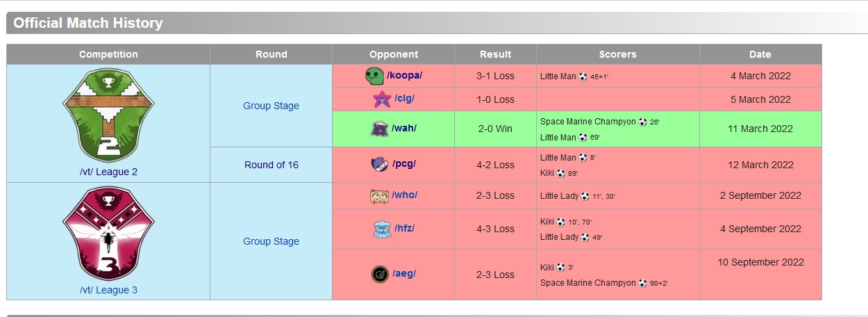868x317 pixels.
Task: Follow the /wah/ opponent link
Action: pyautogui.click(x=404, y=128)
